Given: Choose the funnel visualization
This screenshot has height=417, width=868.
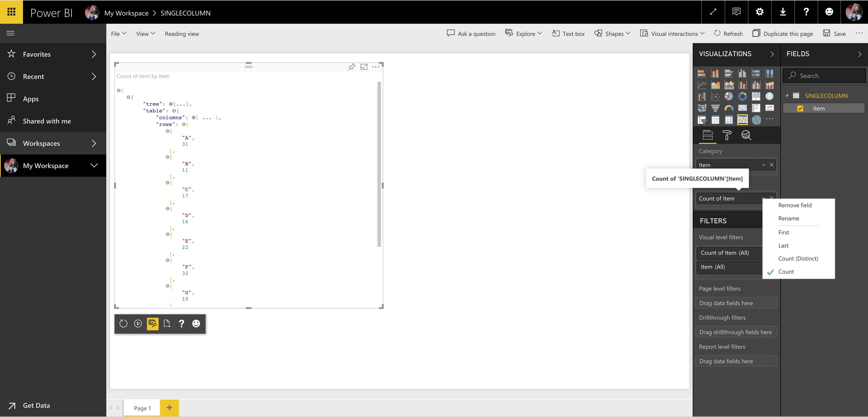Looking at the screenshot, I should tap(715, 108).
